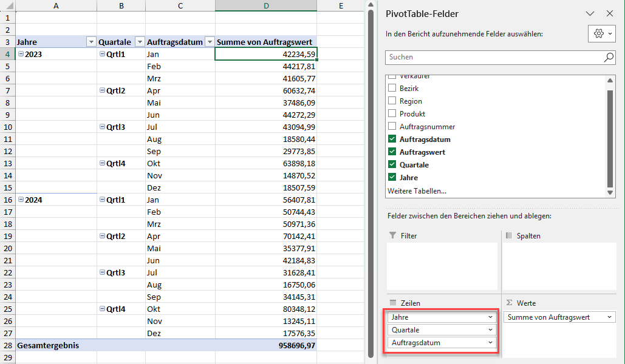Open the Quartale column filter dropdown

coord(140,42)
